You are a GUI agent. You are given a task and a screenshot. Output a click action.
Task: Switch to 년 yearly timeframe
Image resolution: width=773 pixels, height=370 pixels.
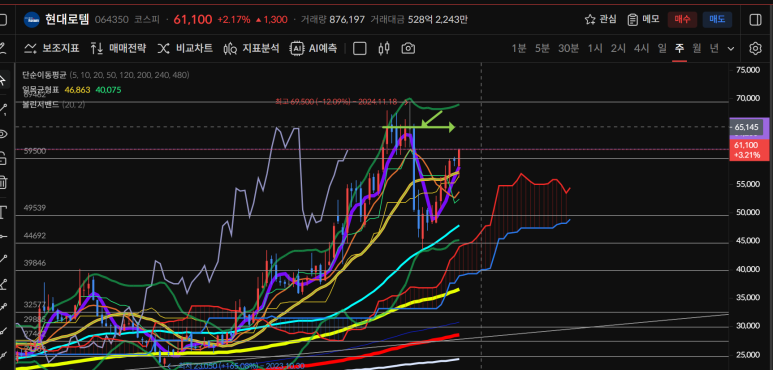714,48
